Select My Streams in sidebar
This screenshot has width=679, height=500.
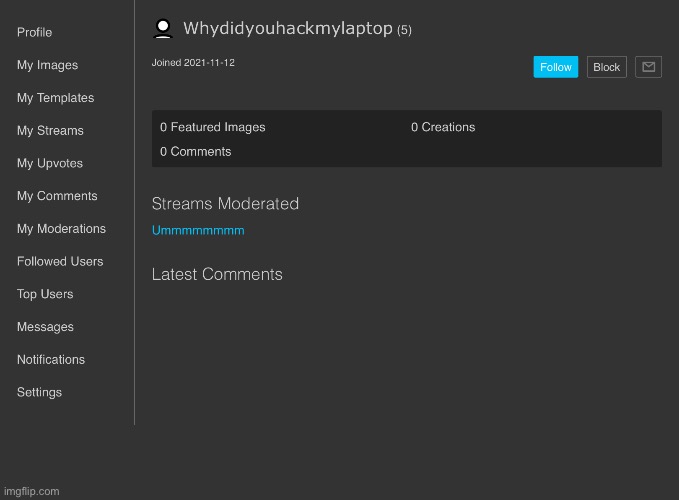point(50,131)
